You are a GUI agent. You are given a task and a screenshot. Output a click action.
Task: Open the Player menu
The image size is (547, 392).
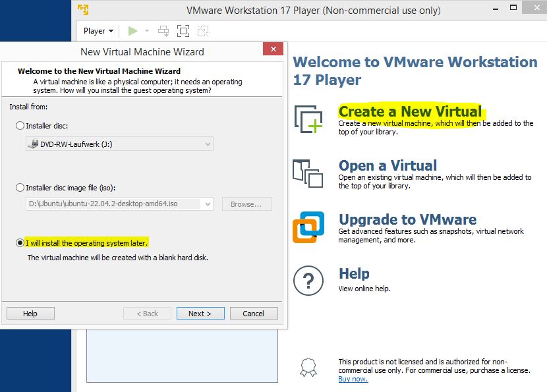(x=98, y=31)
